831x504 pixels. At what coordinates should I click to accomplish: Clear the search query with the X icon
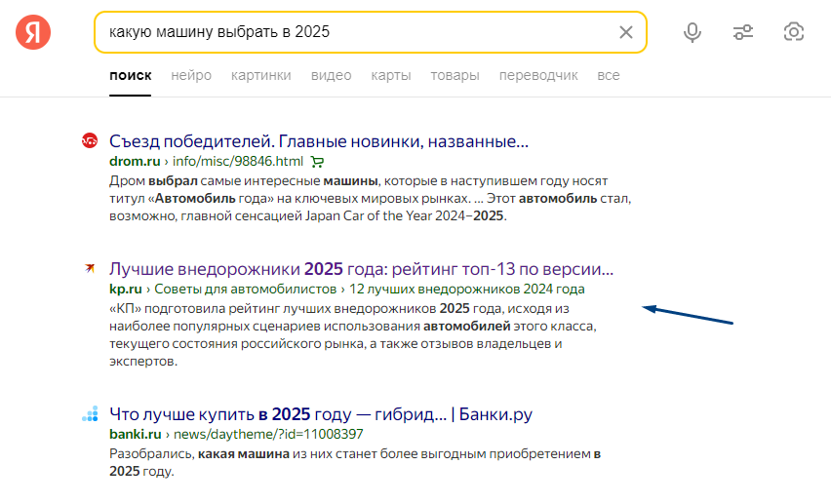(x=626, y=32)
